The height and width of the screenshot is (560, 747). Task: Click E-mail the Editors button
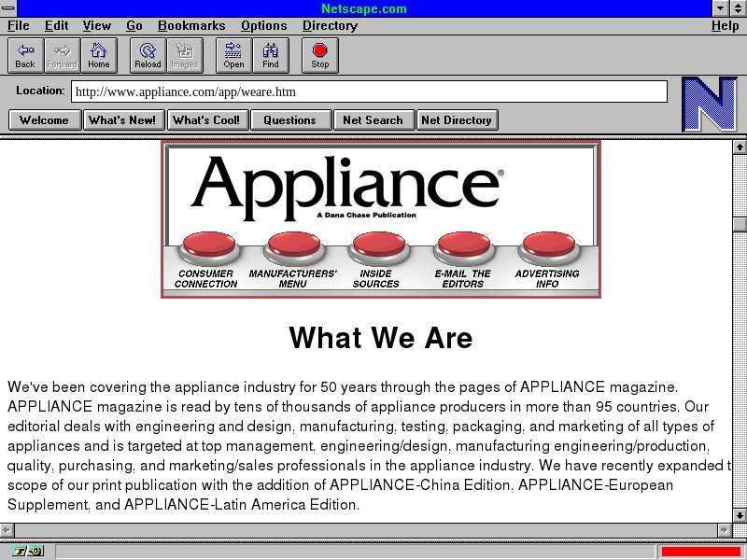[x=462, y=248]
